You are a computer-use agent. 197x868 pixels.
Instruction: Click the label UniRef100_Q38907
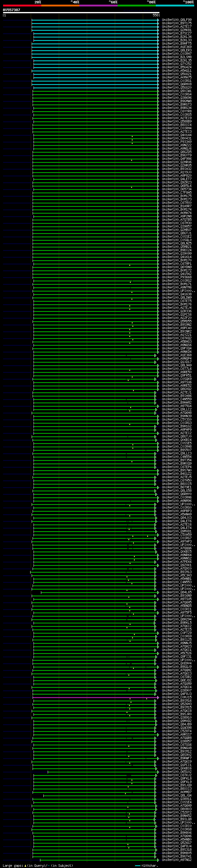[x=177, y=690]
